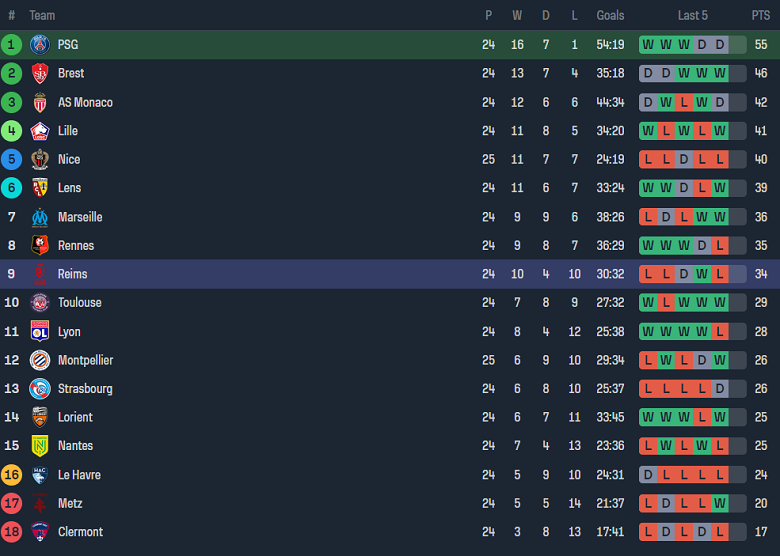Click the rank 1 green position badge

coord(12,44)
